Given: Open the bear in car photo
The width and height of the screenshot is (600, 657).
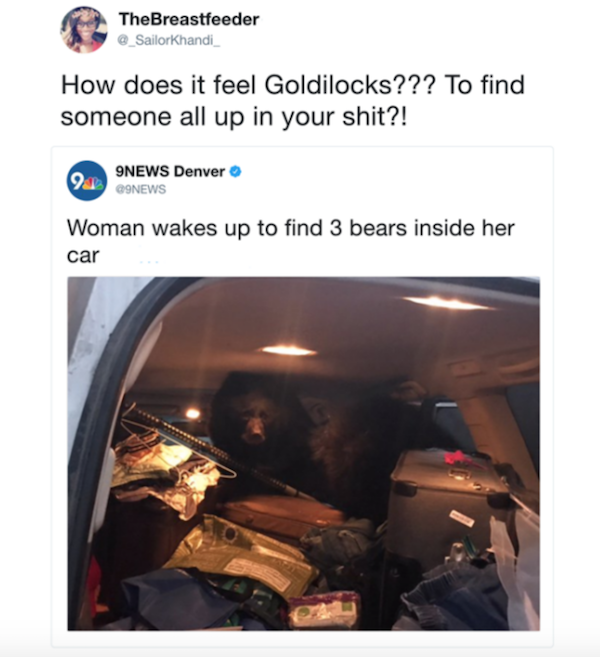Looking at the screenshot, I should point(303,453).
